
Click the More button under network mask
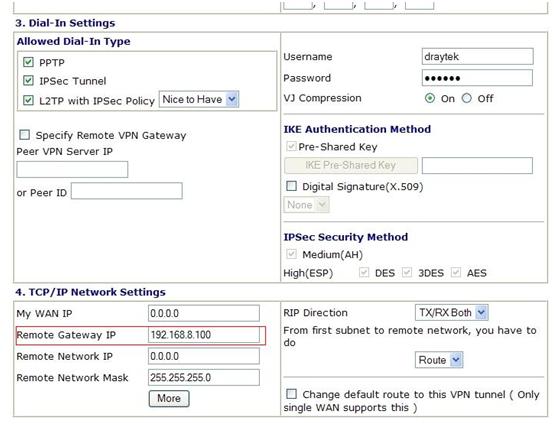point(169,398)
